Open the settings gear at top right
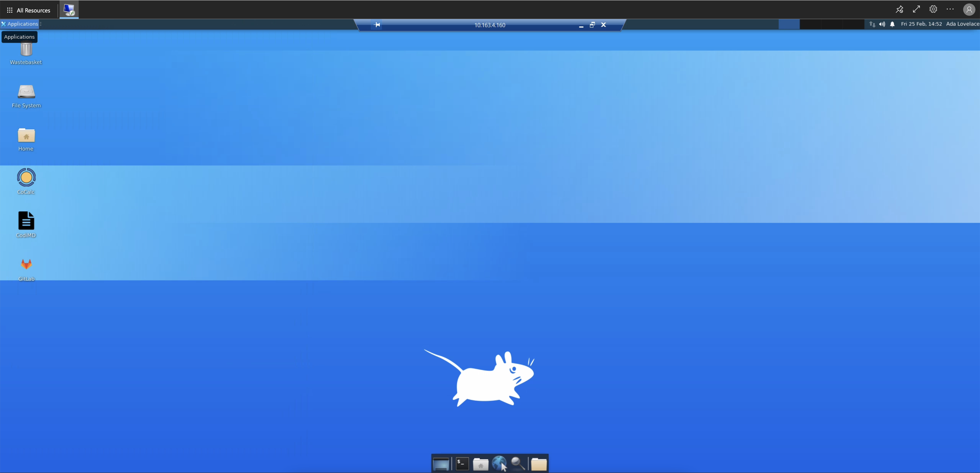This screenshot has height=473, width=980. click(x=933, y=10)
